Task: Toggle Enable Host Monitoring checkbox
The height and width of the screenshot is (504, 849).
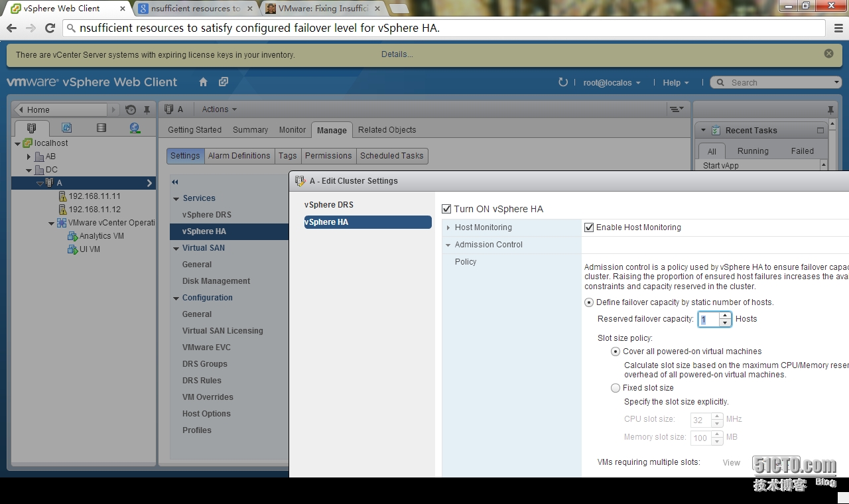Action: [589, 227]
